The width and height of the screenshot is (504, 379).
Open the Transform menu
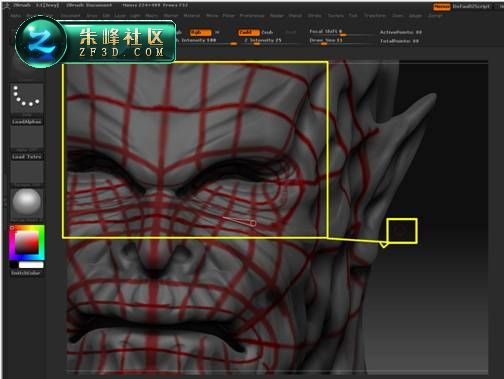(375, 16)
